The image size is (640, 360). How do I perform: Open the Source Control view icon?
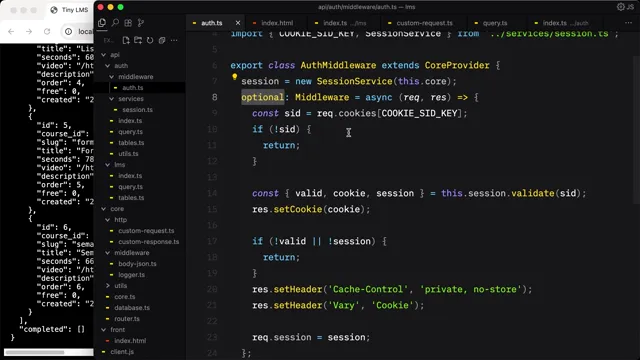click(x=141, y=23)
